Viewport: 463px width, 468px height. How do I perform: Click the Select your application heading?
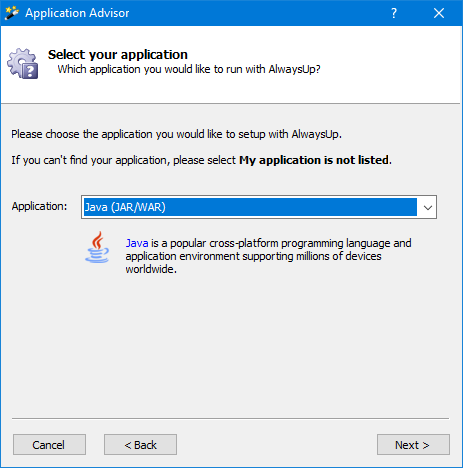coord(118,55)
